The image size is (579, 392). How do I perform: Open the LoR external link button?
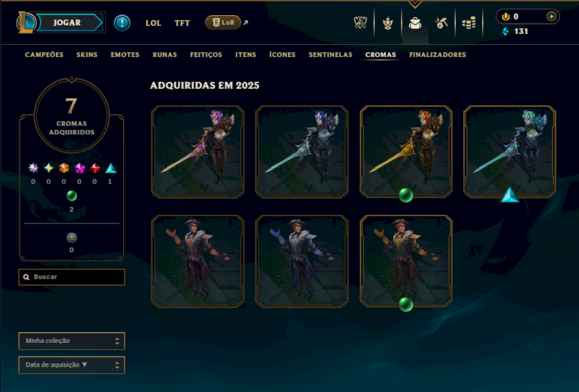click(x=227, y=22)
